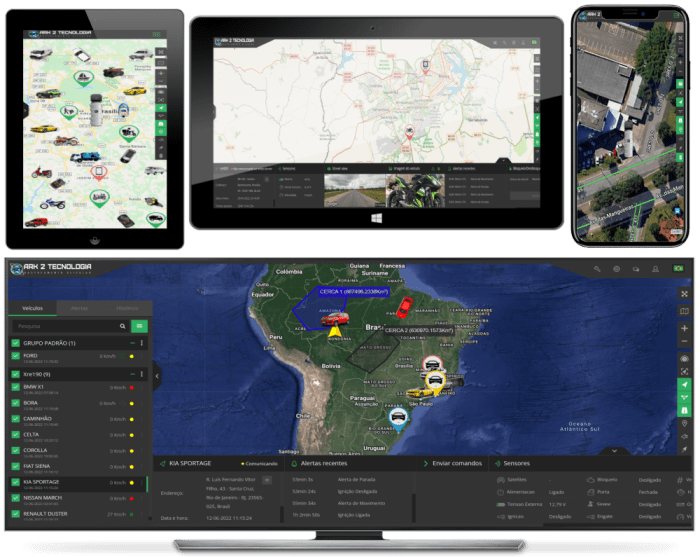This screenshot has width=700, height=557.
Task: Switch to the Histórico tab
Action: coord(127,307)
